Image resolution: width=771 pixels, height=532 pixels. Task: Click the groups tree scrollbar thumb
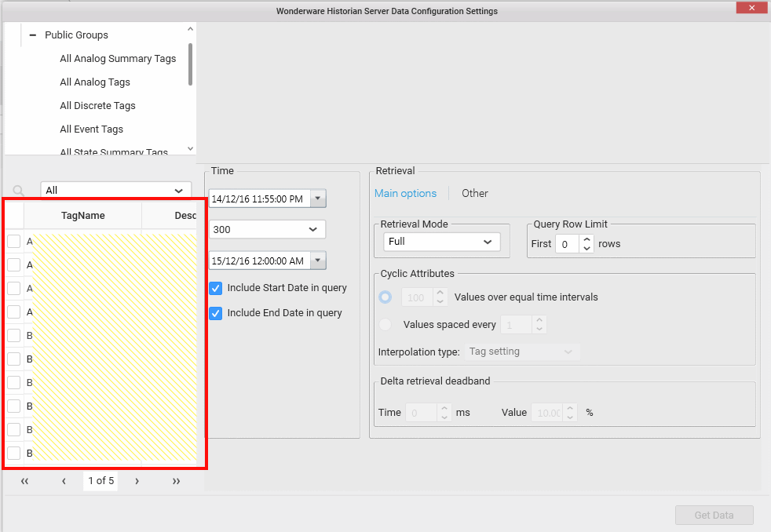click(190, 64)
